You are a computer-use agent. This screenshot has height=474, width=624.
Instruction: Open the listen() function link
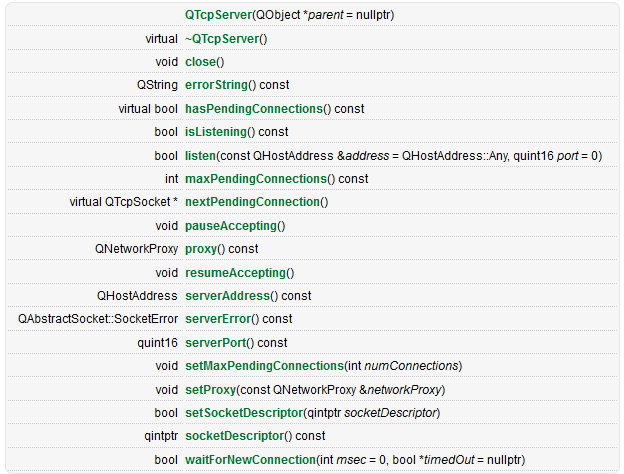[200, 155]
